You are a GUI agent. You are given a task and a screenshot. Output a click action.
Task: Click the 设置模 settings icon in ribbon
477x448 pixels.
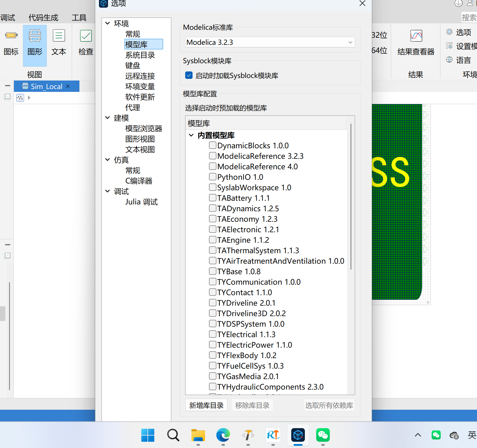[449, 46]
